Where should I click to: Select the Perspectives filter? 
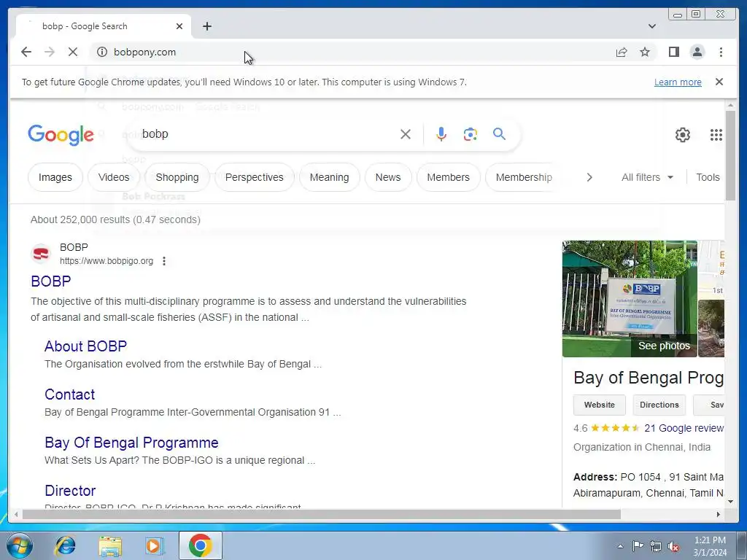tap(254, 177)
